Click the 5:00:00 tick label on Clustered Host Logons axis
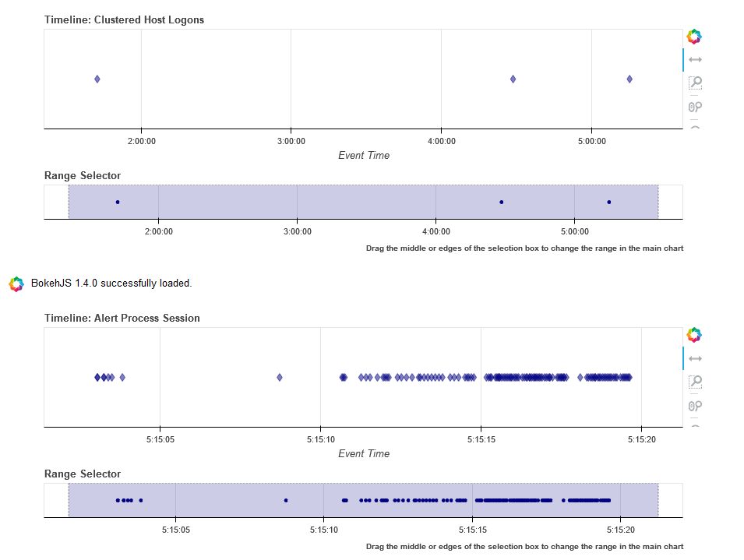744x560 pixels. [x=591, y=141]
